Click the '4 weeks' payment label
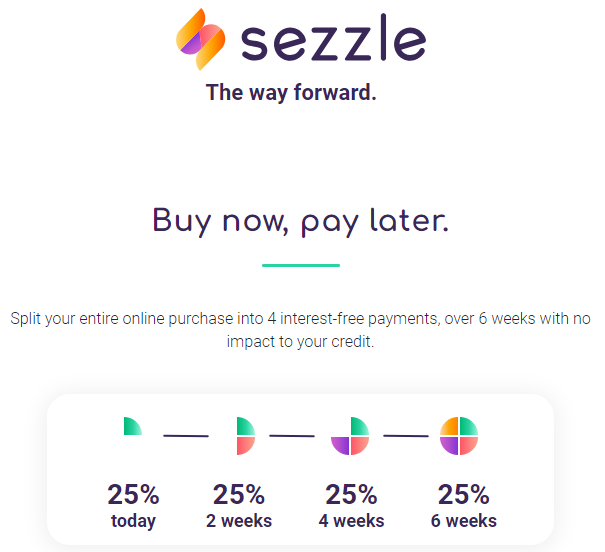Screen dimensions: 605x552 pyautogui.click(x=351, y=521)
